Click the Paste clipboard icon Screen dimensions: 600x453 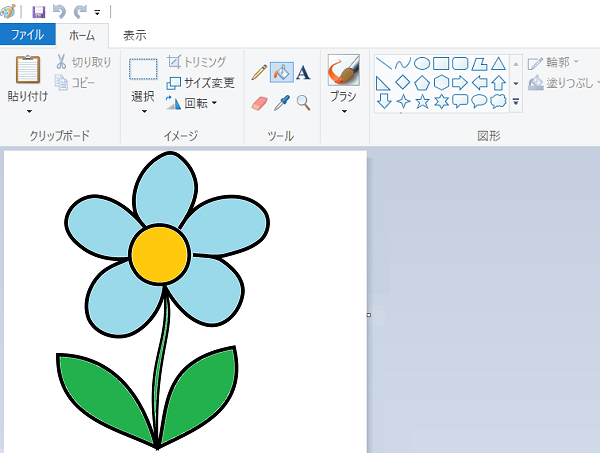point(28,69)
